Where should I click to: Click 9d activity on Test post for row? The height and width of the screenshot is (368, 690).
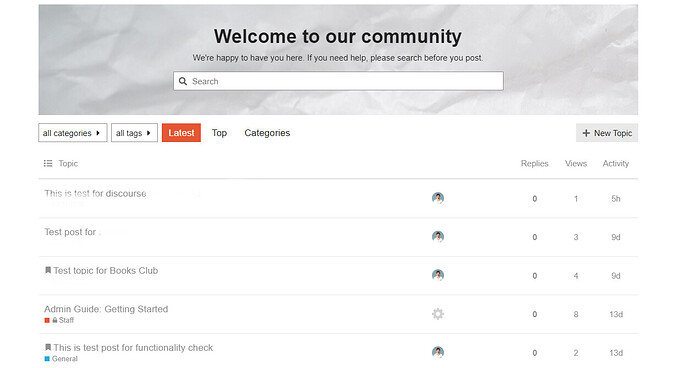pos(616,237)
